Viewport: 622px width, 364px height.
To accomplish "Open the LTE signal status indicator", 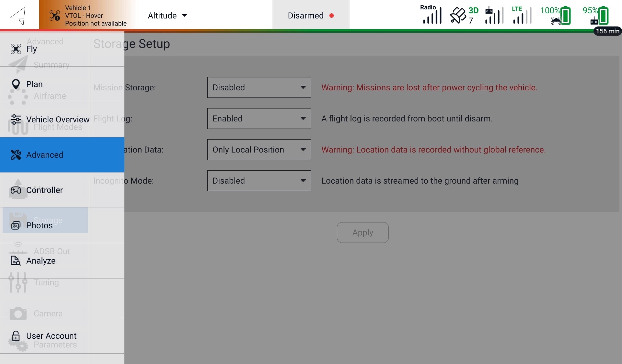I will (x=522, y=15).
